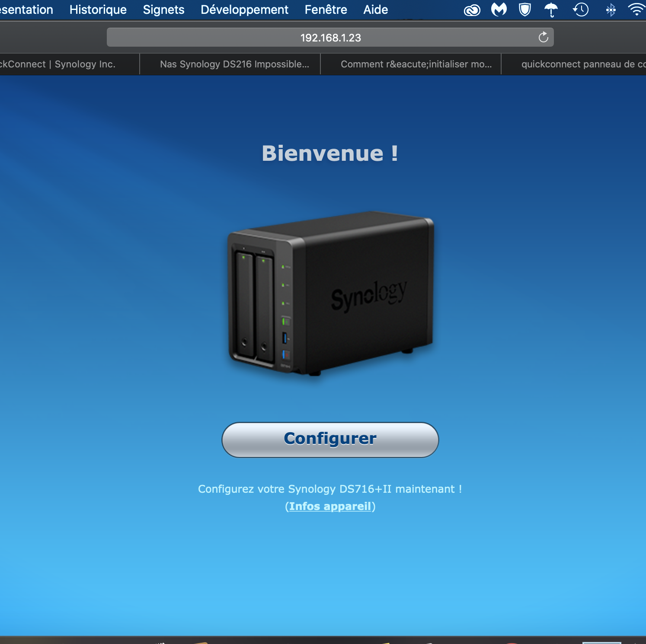Screen dimensions: 646x644
Task: Open the Fenêtre menu
Action: coord(326,10)
